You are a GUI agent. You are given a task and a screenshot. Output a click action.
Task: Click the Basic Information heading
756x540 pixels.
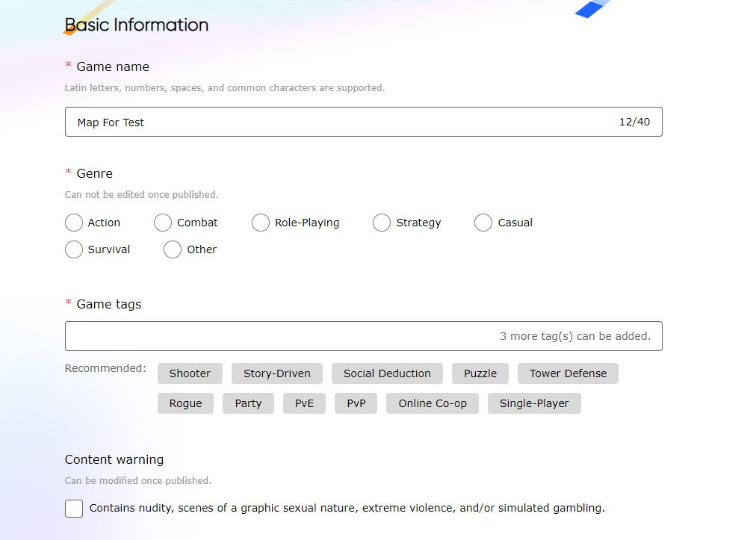pyautogui.click(x=137, y=25)
